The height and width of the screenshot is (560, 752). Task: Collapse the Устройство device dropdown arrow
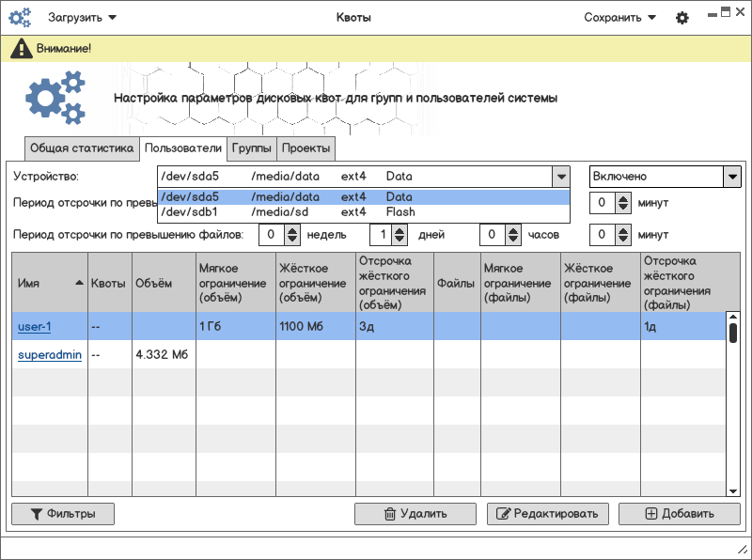[560, 177]
